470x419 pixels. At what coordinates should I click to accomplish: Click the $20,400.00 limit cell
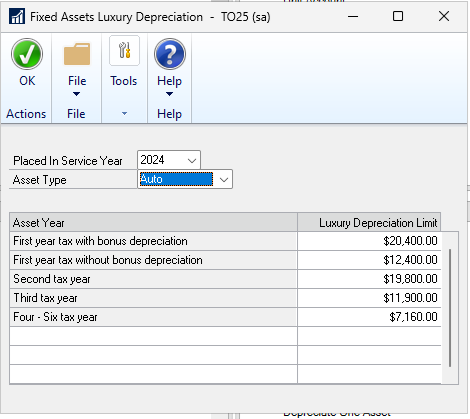[369, 241]
